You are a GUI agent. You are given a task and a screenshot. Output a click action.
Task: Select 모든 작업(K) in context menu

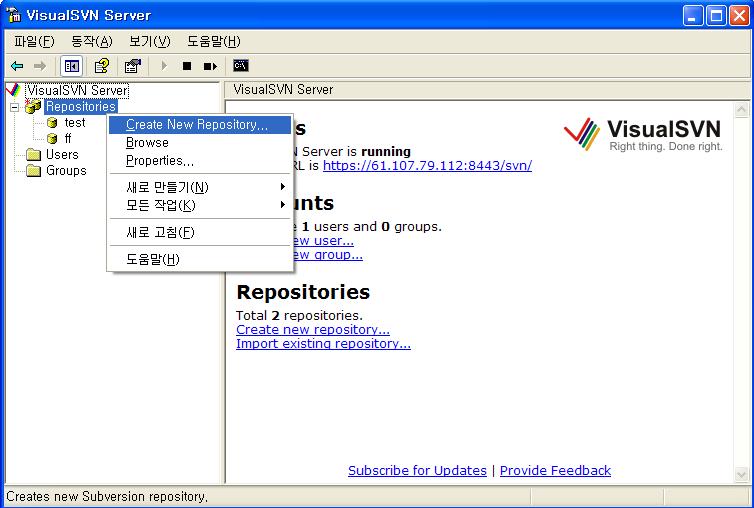click(x=200, y=205)
